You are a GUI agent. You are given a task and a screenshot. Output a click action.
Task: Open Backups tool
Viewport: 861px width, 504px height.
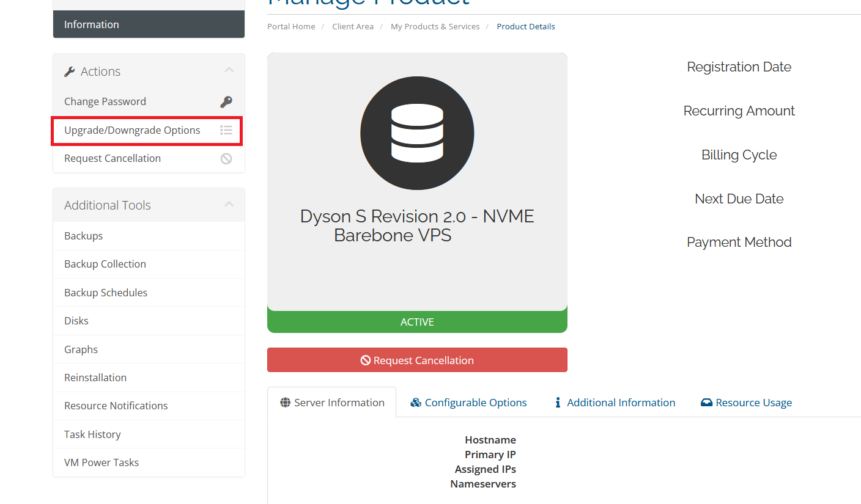pyautogui.click(x=149, y=236)
